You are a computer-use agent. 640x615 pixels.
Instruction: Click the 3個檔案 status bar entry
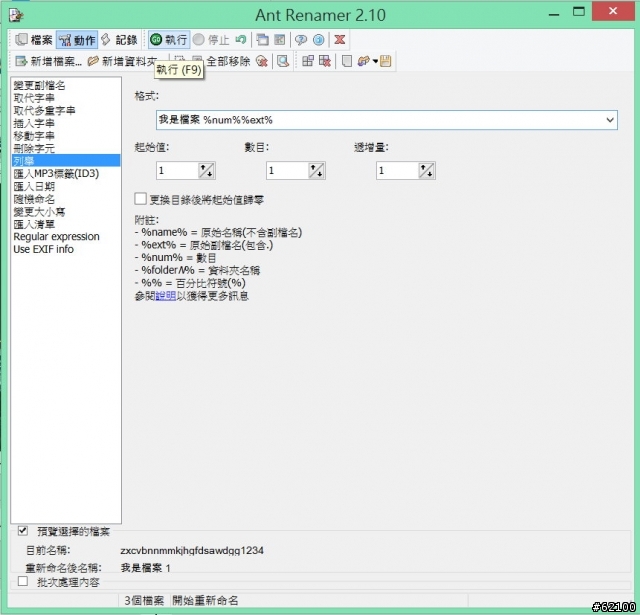click(x=144, y=601)
